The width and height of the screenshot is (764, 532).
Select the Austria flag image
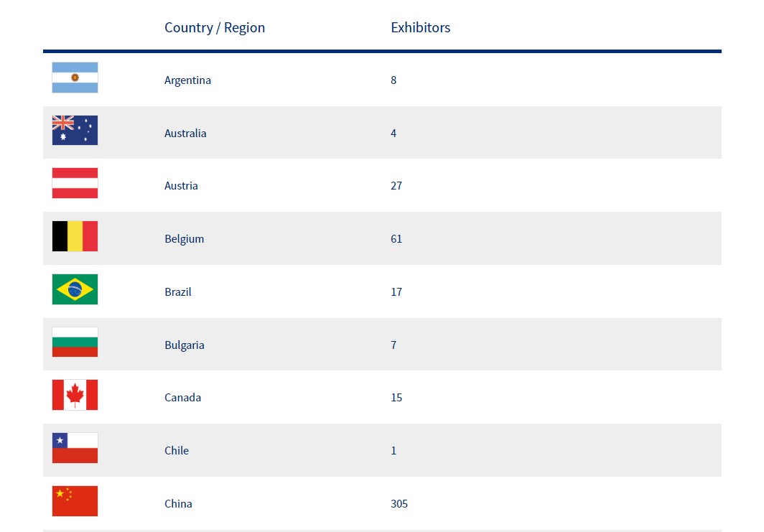(x=75, y=183)
